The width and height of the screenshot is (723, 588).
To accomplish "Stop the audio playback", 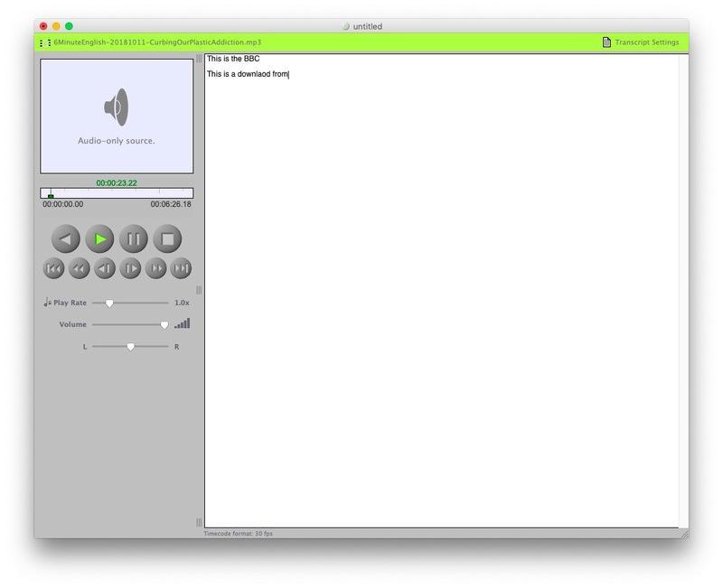I will tap(167, 238).
